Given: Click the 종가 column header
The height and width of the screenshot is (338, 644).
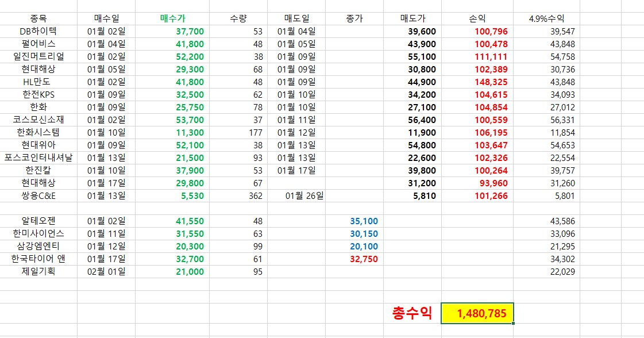Looking at the screenshot, I should [354, 18].
